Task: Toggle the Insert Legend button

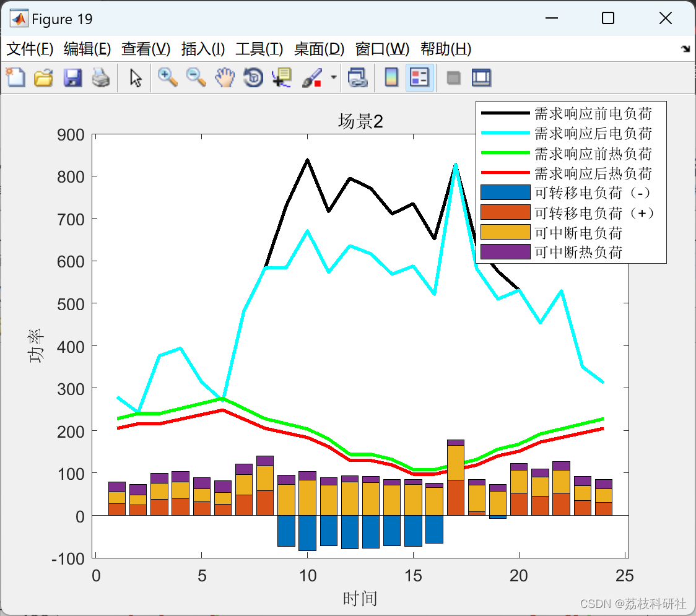Action: (419, 77)
